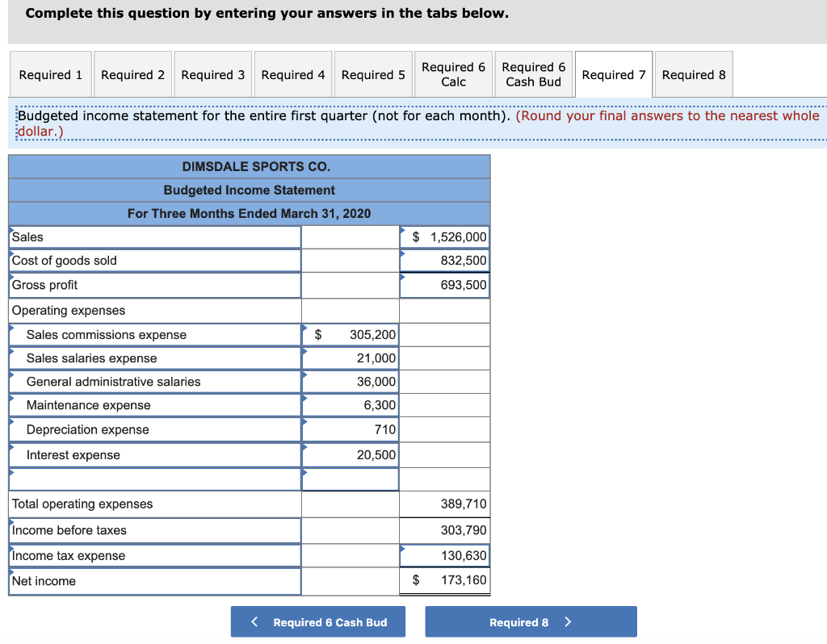Choose the Gross profit label cell
This screenshot has width=827, height=644.
coord(155,285)
